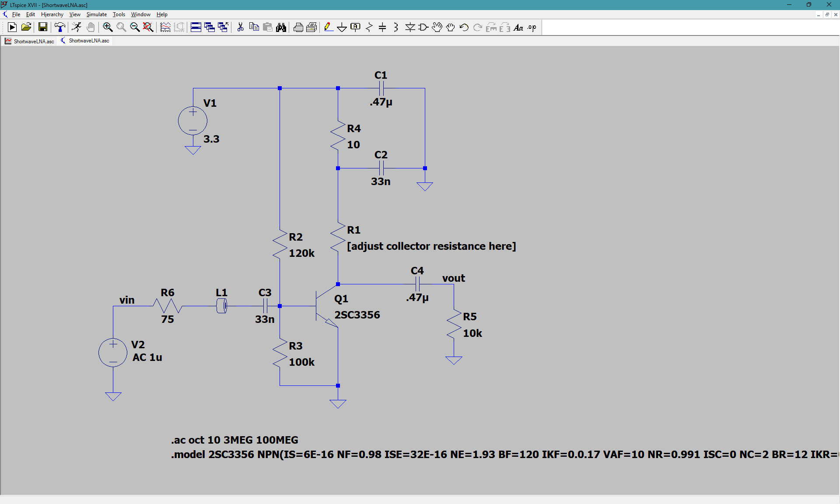Open the File menu

pyautogui.click(x=16, y=14)
